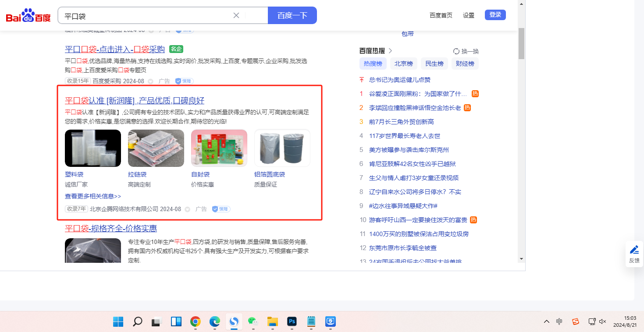Viewport: 644px width, 332px height.
Task: Open result 平口袋-规格齐全-价格实惠
Action: click(111, 228)
